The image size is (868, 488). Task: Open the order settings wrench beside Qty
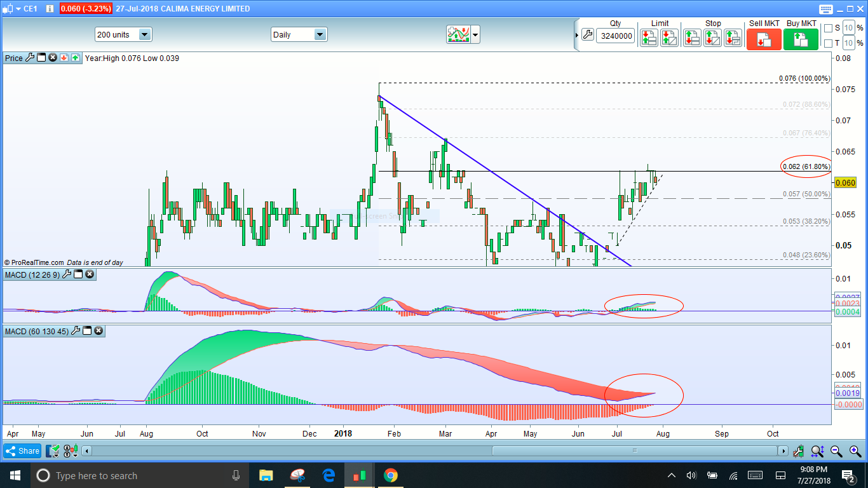pos(588,35)
